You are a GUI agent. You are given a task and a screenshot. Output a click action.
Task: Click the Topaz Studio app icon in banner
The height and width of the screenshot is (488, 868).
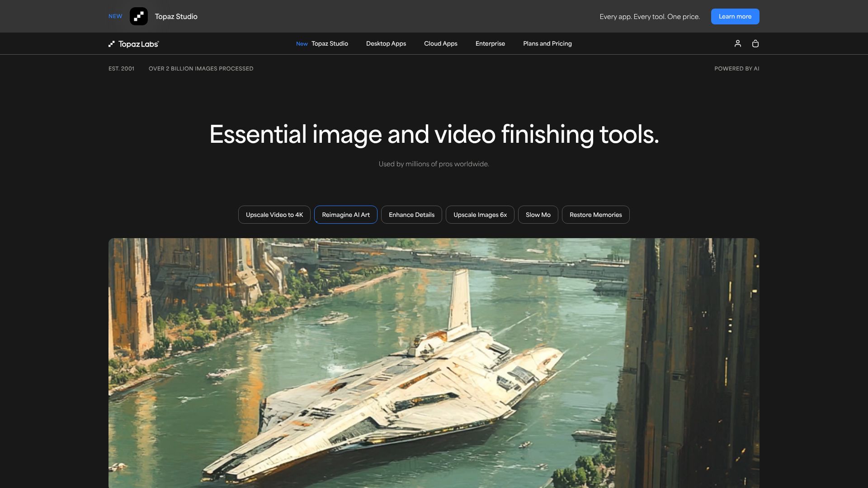[138, 16]
